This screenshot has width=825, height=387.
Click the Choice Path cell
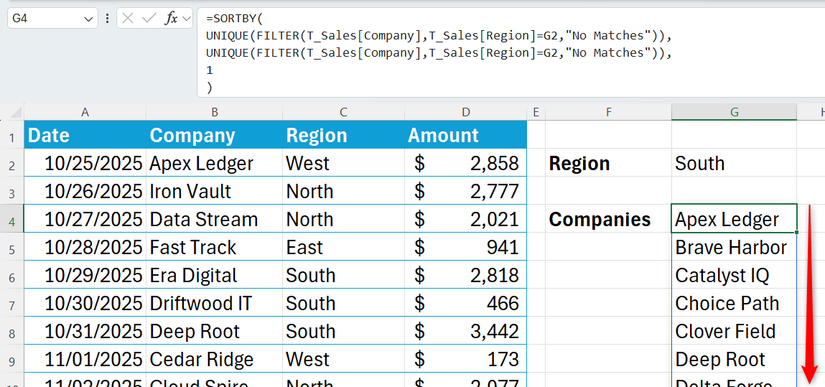click(x=734, y=303)
